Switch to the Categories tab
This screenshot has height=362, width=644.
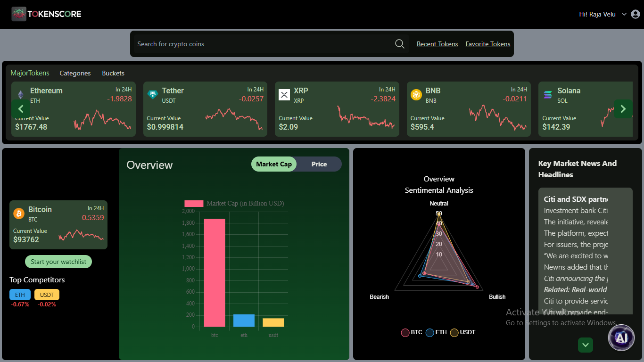(75, 73)
